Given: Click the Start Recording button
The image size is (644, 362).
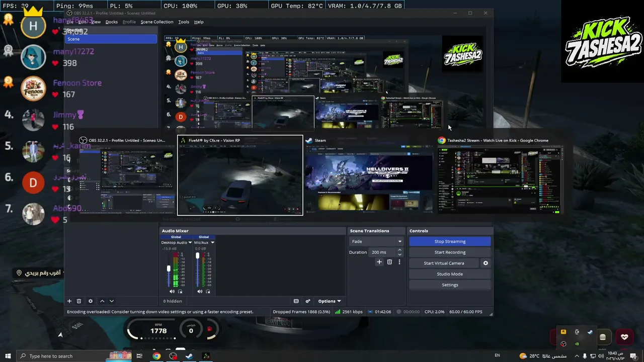Looking at the screenshot, I should click(x=450, y=252).
